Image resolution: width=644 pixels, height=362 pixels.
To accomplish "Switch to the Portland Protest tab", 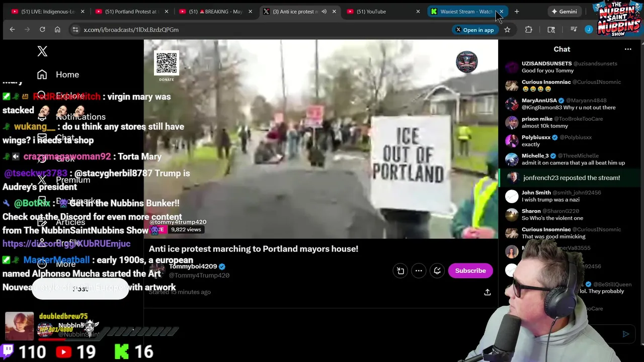I will coord(131,12).
